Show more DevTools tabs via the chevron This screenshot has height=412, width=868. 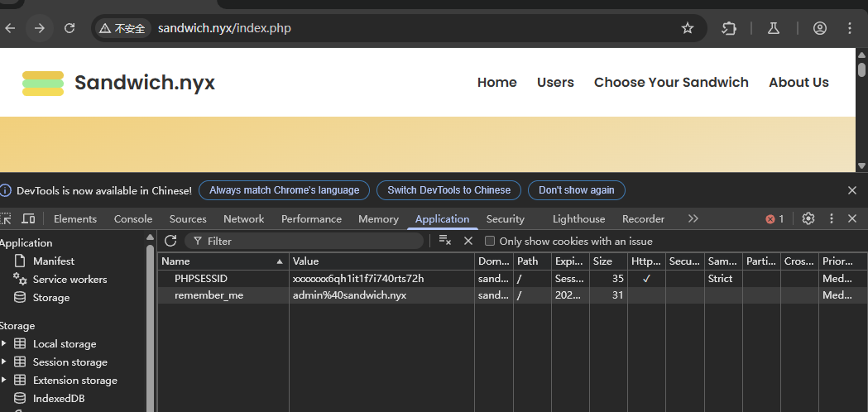pos(693,219)
